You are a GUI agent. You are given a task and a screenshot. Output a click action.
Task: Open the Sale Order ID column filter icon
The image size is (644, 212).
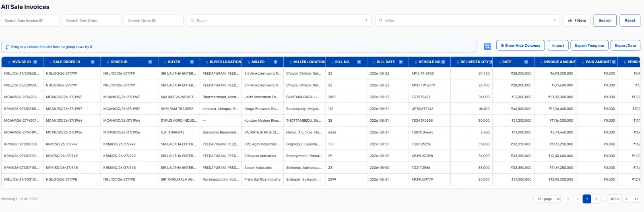(x=93, y=62)
